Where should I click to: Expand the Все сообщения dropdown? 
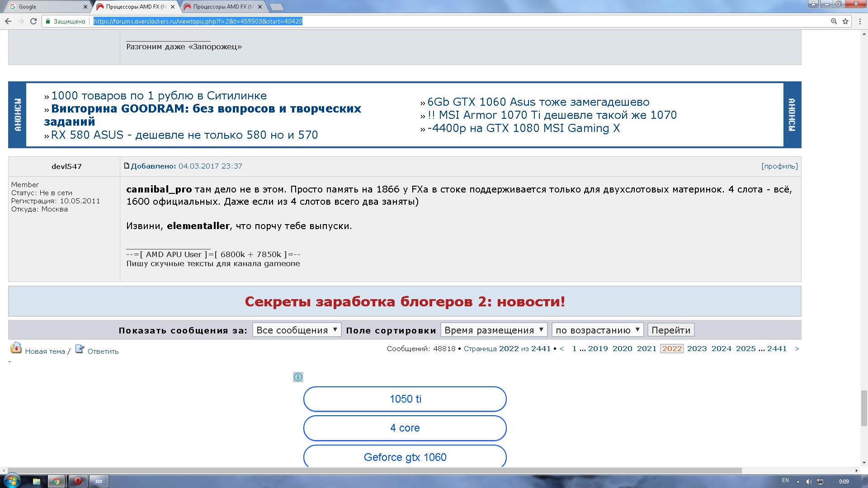[x=297, y=330]
